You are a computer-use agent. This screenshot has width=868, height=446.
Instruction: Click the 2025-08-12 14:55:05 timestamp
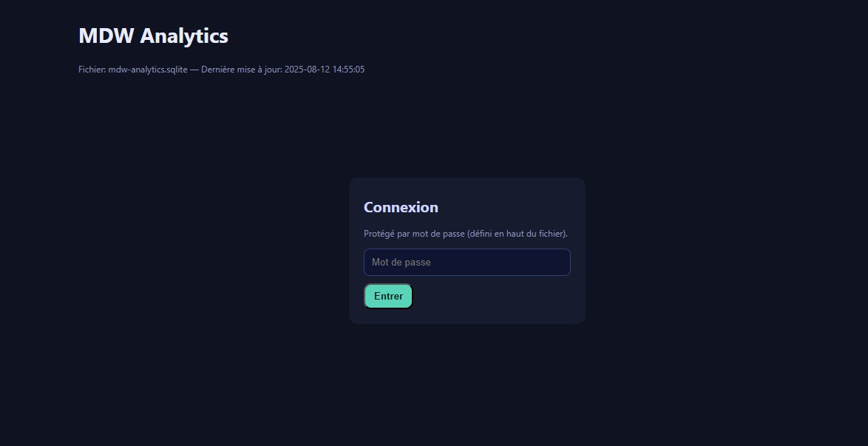[325, 70]
